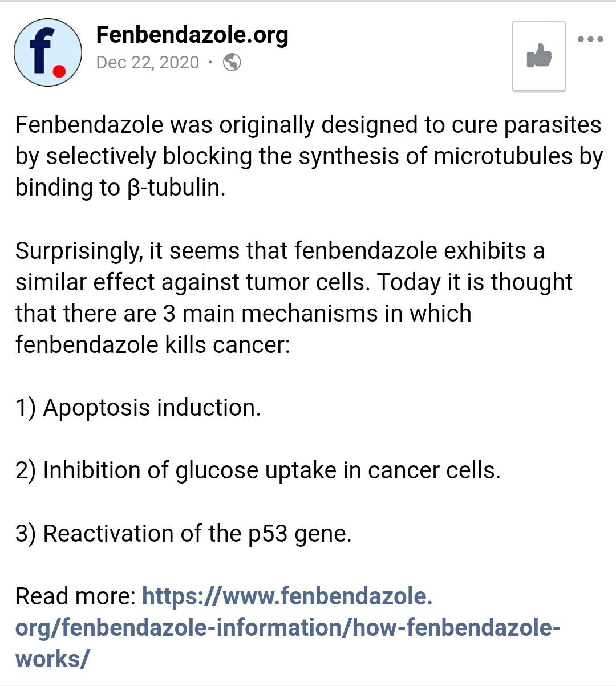Open the Fenbendazole.org page name link
This screenshot has width=616, height=686.
(x=192, y=35)
